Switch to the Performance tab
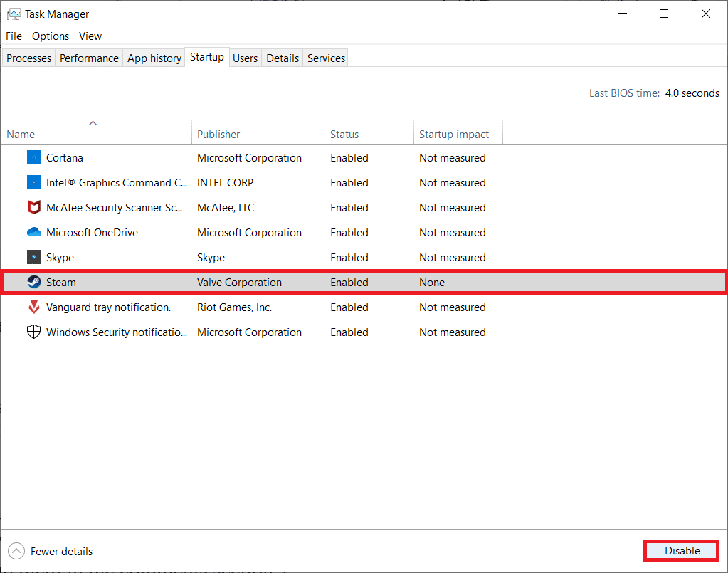The width and height of the screenshot is (728, 573). [x=89, y=58]
